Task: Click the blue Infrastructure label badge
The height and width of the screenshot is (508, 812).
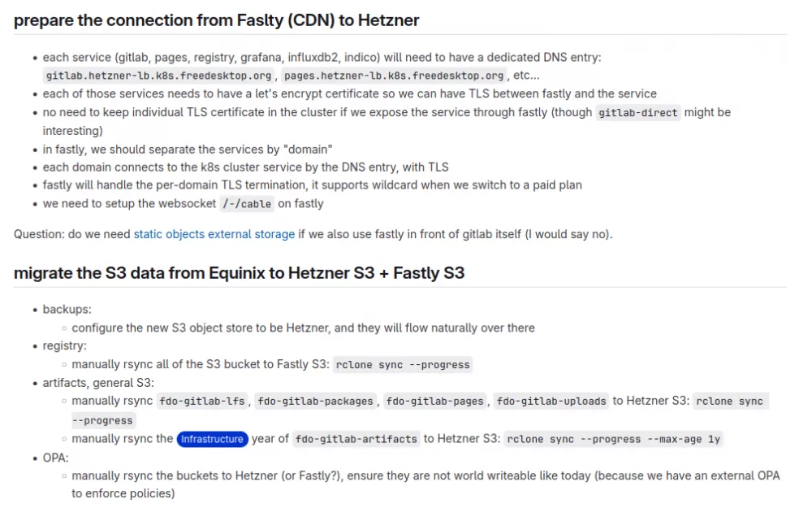Action: point(212,439)
